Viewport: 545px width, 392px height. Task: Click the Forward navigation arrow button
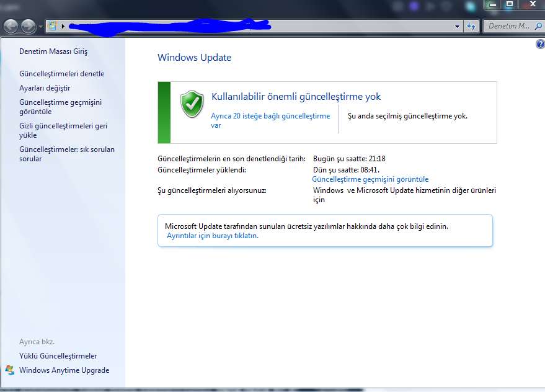29,26
